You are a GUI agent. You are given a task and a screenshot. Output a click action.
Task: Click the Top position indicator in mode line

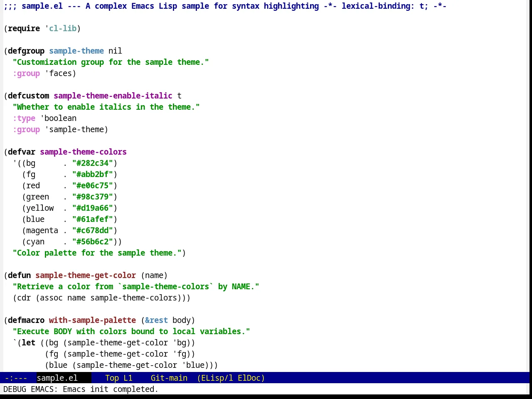click(x=112, y=378)
